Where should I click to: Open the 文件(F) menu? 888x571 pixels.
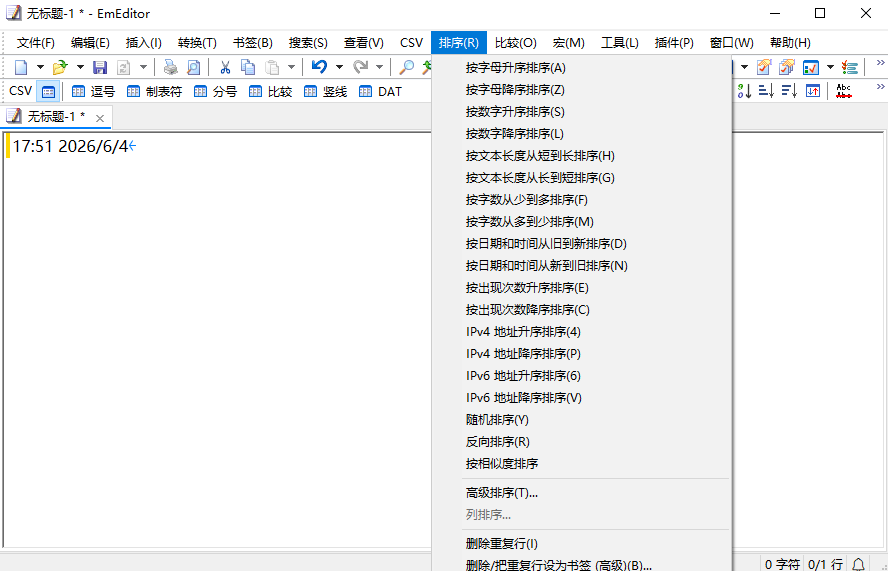pos(36,43)
